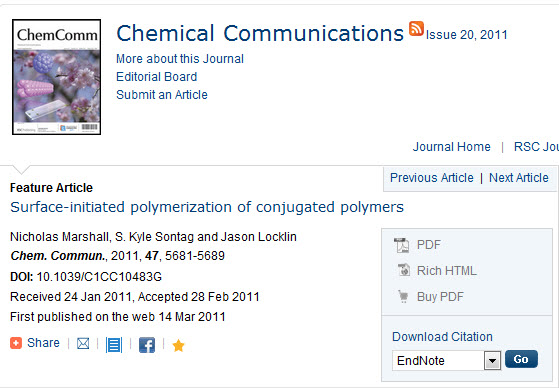Click the red Share plus icon
This screenshot has width=559, height=388.
click(x=16, y=343)
